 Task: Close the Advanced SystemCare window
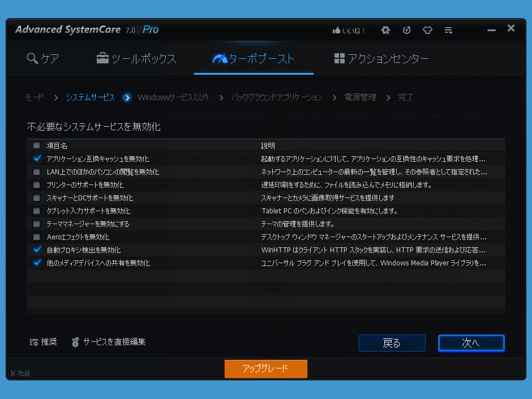(511, 28)
